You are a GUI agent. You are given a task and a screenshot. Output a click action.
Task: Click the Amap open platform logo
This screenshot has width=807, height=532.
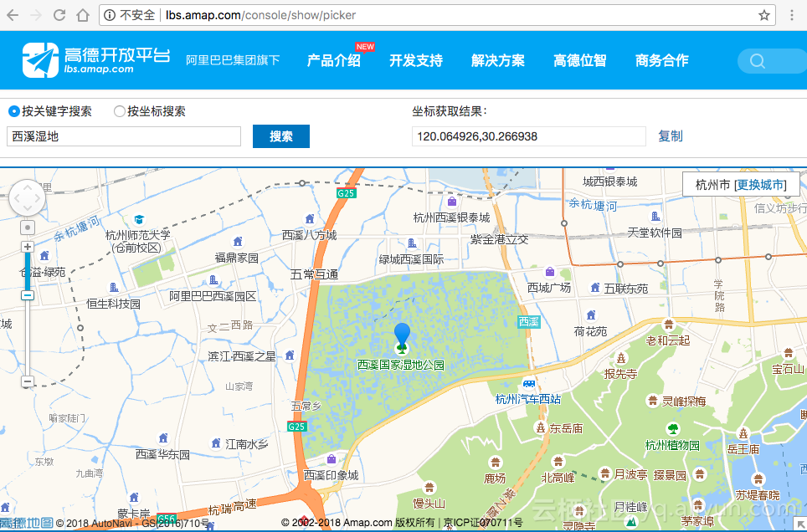pyautogui.click(x=96, y=60)
